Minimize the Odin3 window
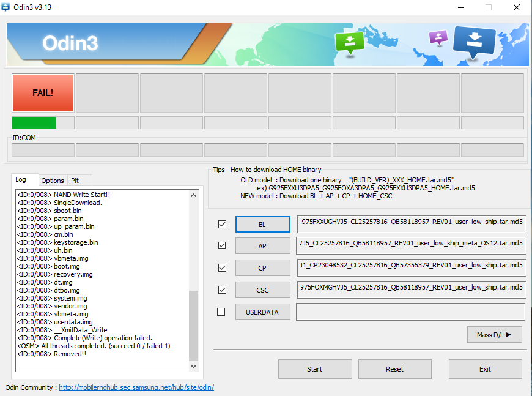The image size is (532, 396). (x=461, y=7)
